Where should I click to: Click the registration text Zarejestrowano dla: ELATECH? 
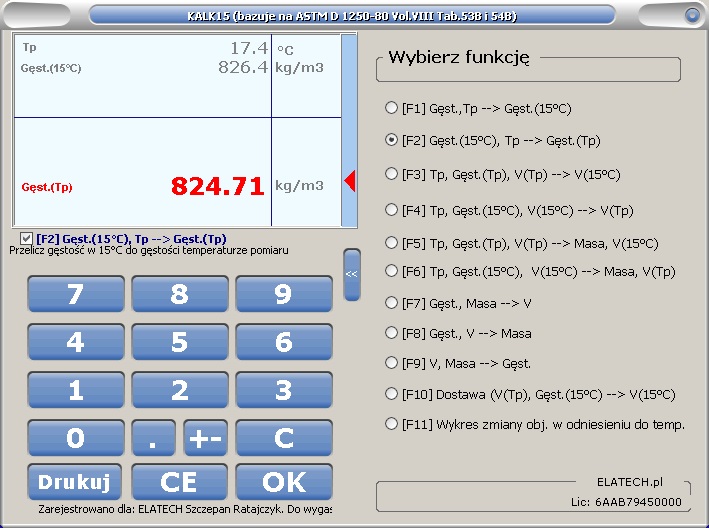click(x=184, y=509)
